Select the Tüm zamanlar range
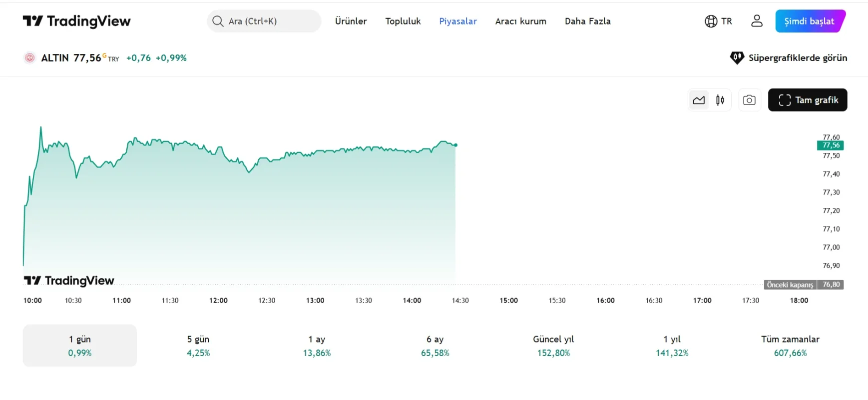 pyautogui.click(x=790, y=345)
